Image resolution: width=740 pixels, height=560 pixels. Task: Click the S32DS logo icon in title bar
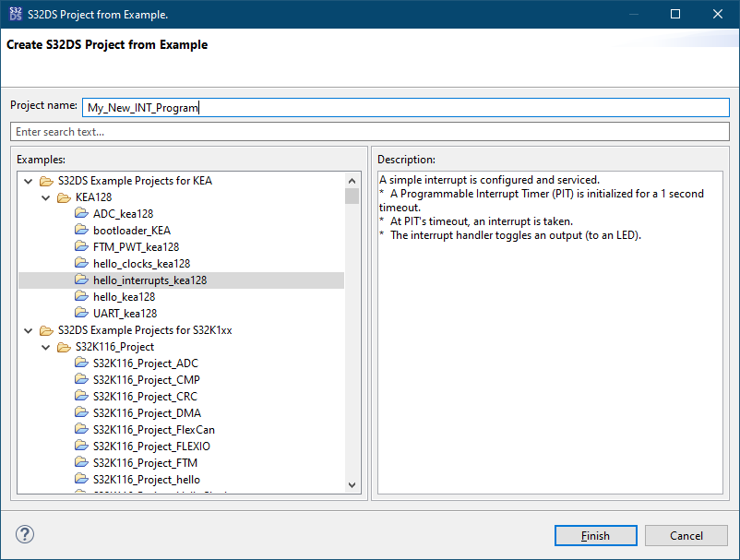point(16,15)
